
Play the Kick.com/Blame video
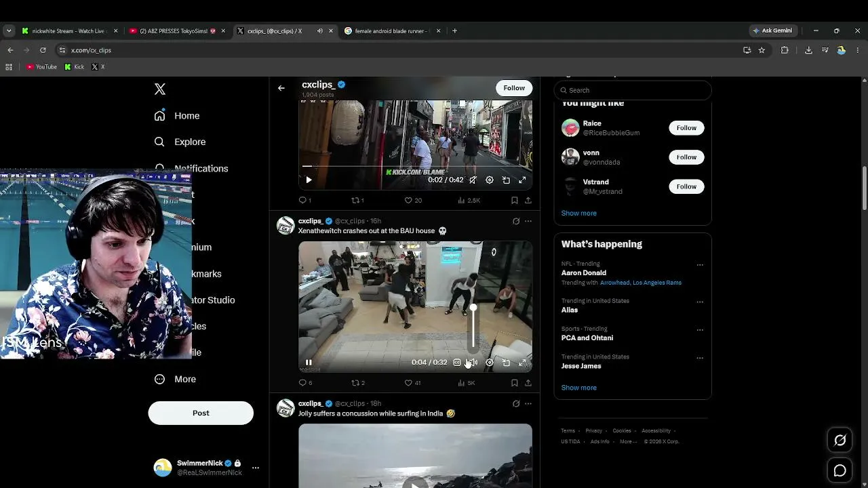309,180
